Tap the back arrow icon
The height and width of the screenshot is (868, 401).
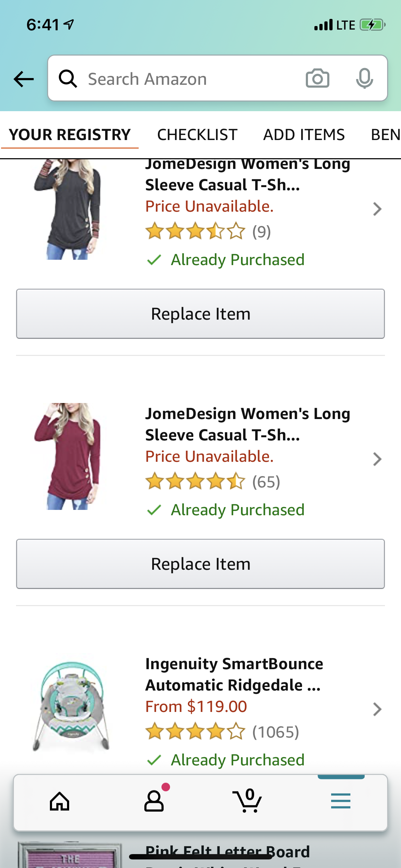[24, 79]
